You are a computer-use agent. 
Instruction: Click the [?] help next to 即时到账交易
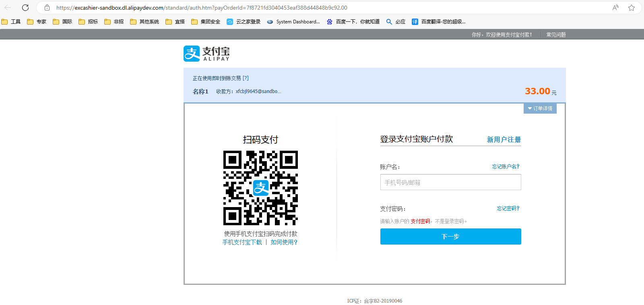[x=246, y=78]
